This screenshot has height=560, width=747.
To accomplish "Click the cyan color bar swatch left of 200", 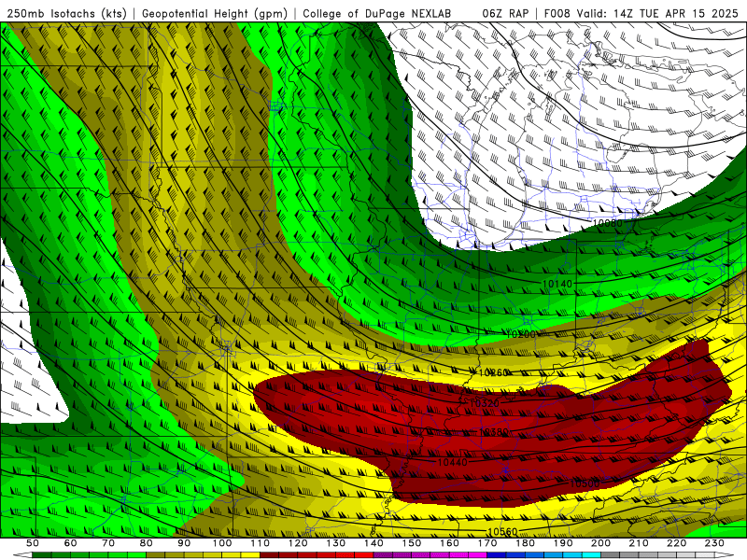I will coord(591,554).
